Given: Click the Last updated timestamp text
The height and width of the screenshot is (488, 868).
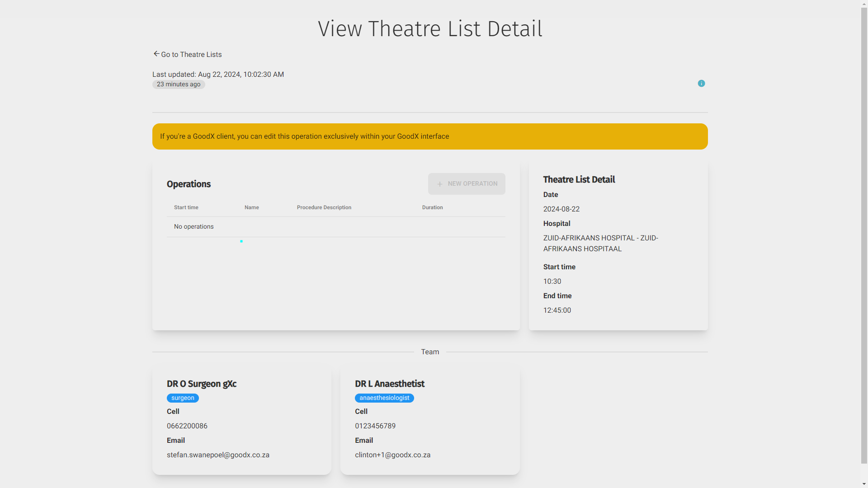Looking at the screenshot, I should click(218, 75).
